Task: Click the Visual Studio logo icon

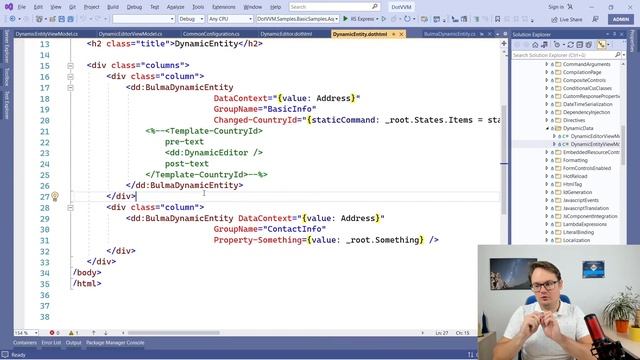Action: pyautogui.click(x=9, y=7)
